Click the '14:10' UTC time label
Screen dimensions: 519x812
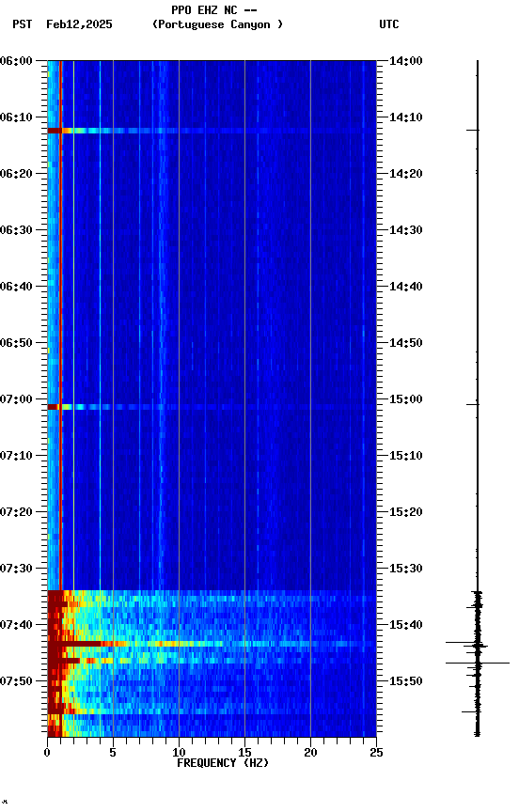[406, 117]
